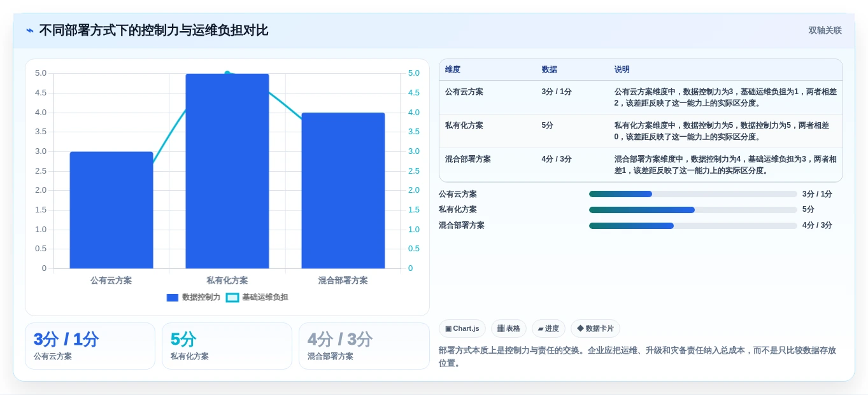Toggle the 基础运维负担 legend swatch
The height and width of the screenshot is (395, 868).
232,297
